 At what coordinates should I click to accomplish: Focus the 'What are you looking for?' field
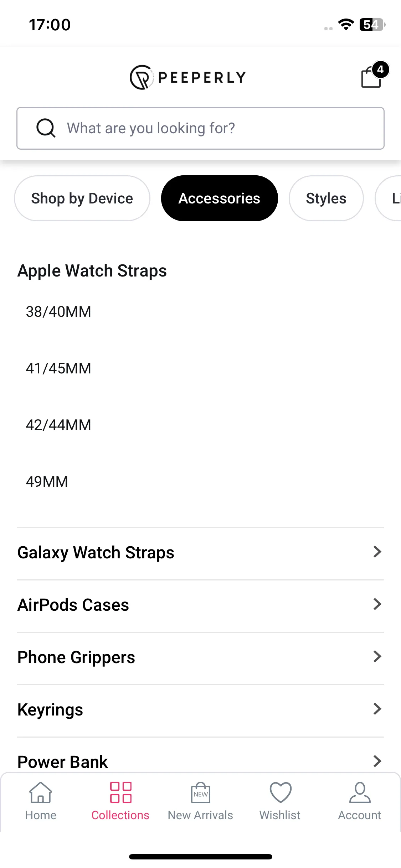(200, 128)
